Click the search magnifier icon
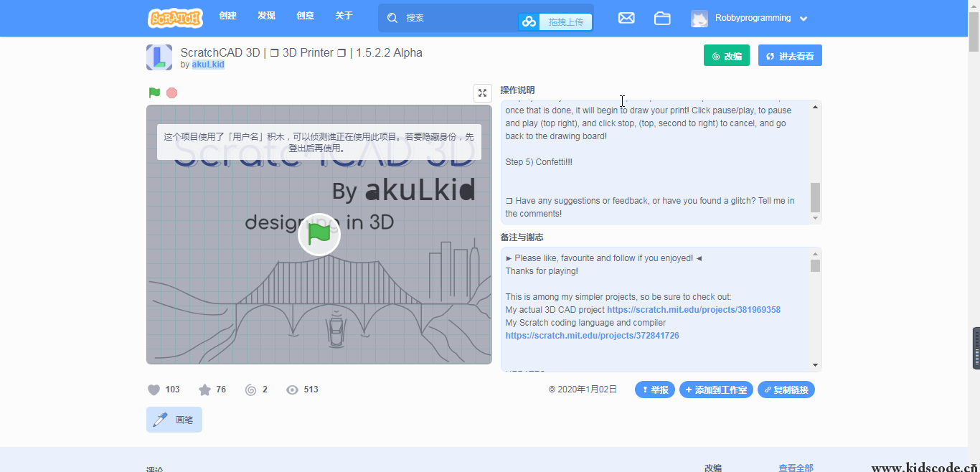 (392, 18)
